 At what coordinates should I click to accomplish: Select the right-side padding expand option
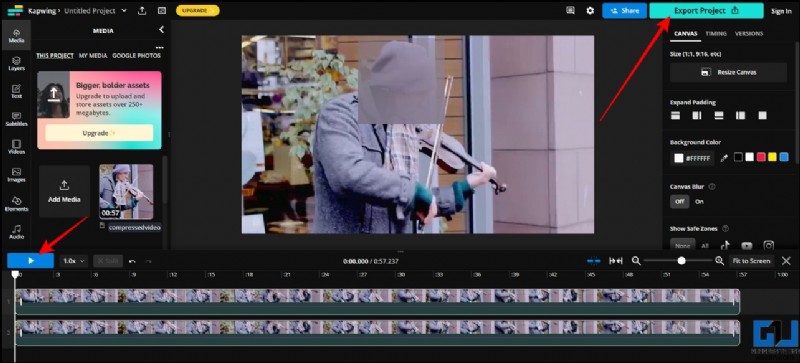pyautogui.click(x=697, y=116)
